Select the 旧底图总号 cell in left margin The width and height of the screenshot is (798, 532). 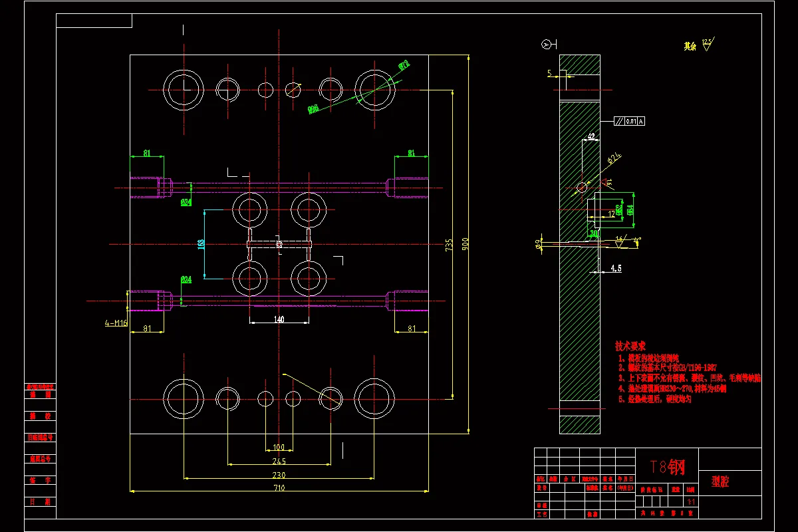tap(39, 438)
